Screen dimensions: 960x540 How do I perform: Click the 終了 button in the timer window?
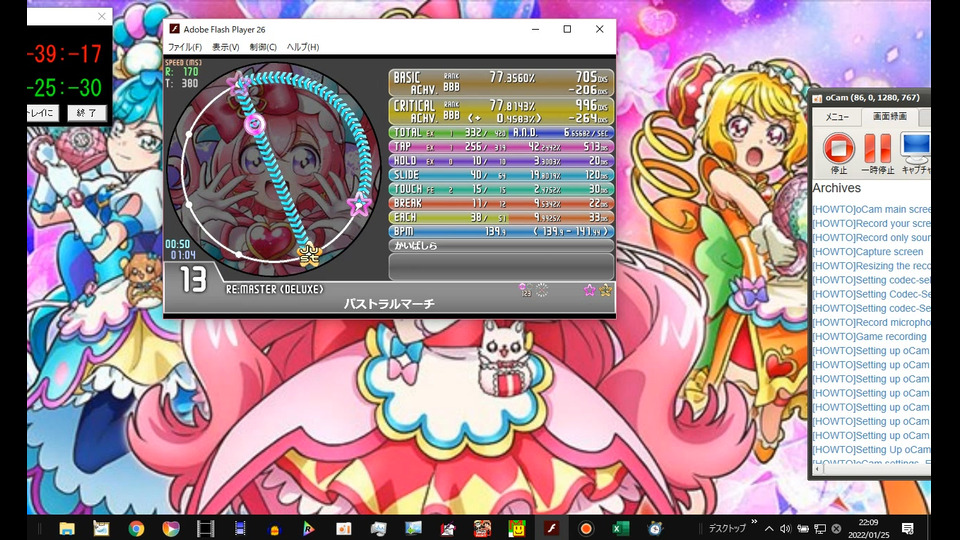point(86,113)
